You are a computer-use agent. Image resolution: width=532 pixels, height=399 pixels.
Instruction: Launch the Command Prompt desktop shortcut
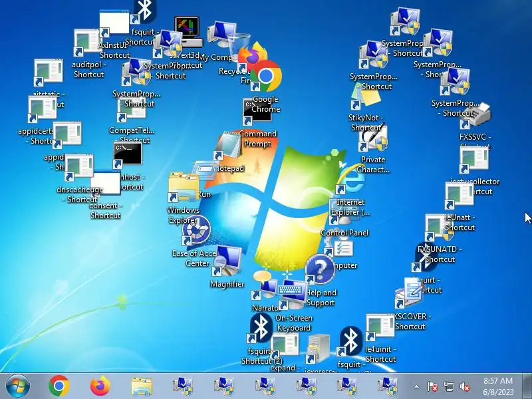tap(257, 112)
